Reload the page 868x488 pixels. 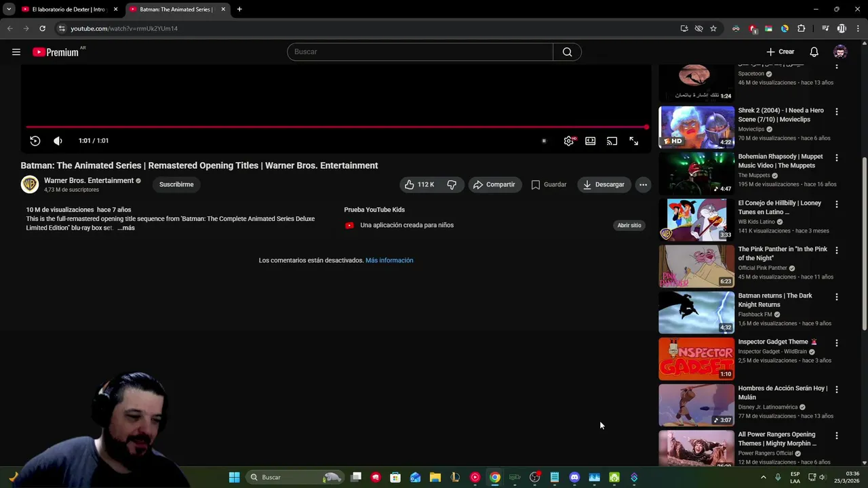pyautogui.click(x=42, y=28)
